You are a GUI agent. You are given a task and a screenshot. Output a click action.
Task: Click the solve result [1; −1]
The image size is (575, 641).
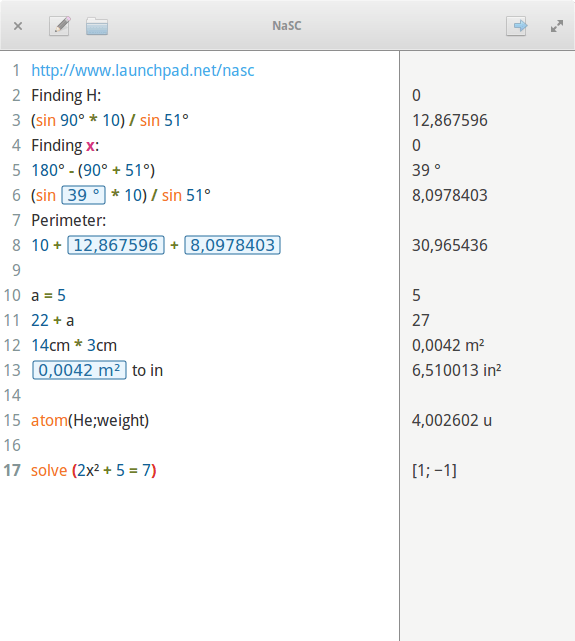pos(434,471)
